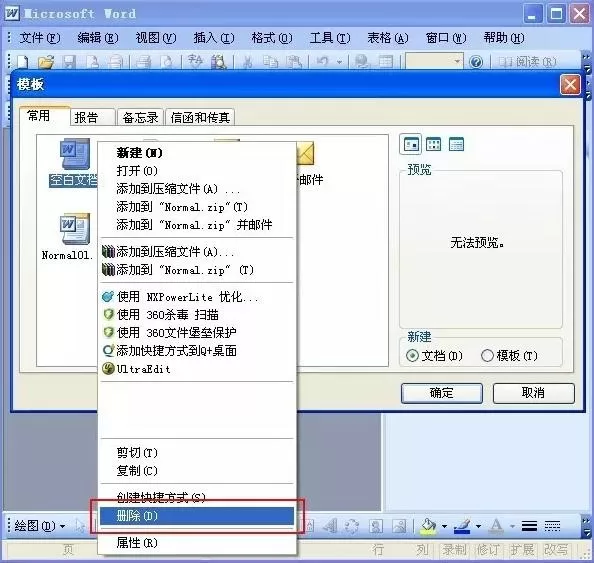The width and height of the screenshot is (594, 563).
Task: Click the Open folder toolbar icon
Action: [46, 62]
